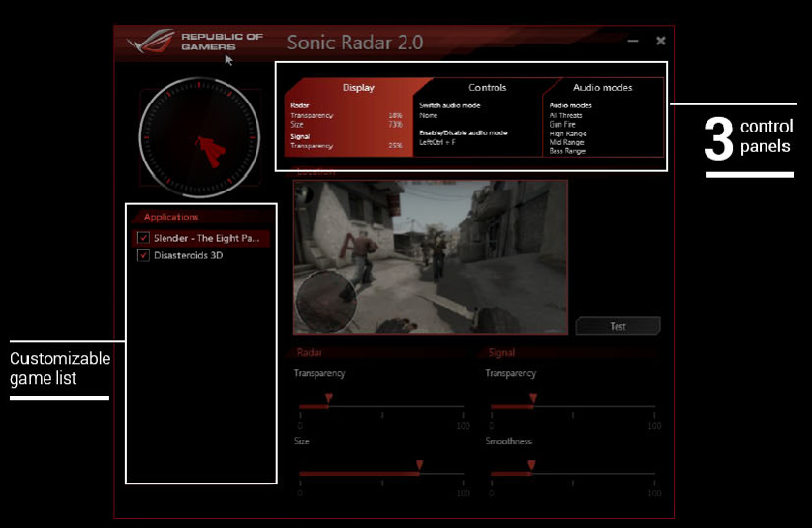Adjust the Signal Transparency slider handle
812x528 pixels.
[x=533, y=397]
